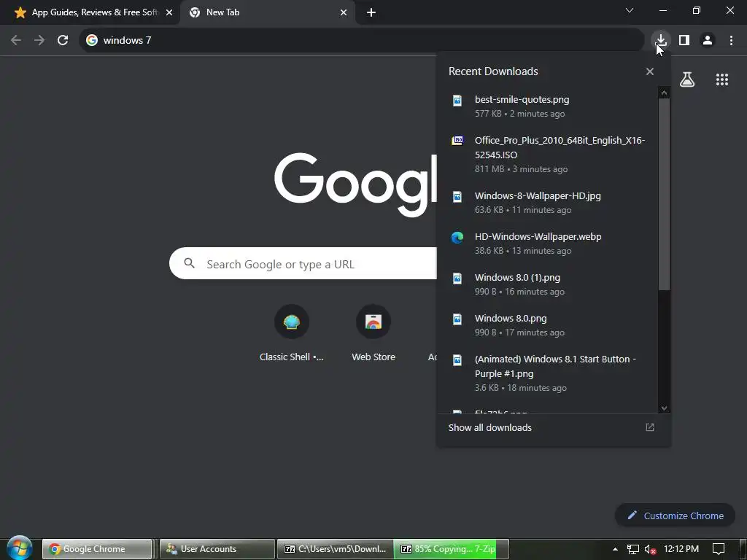
Task: Click the muted volume tray icon
Action: tap(650, 549)
